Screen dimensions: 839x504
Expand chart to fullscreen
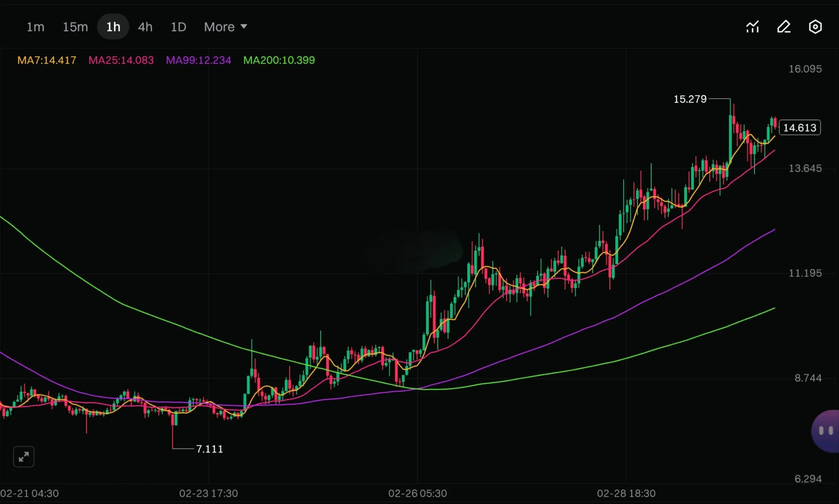point(24,457)
